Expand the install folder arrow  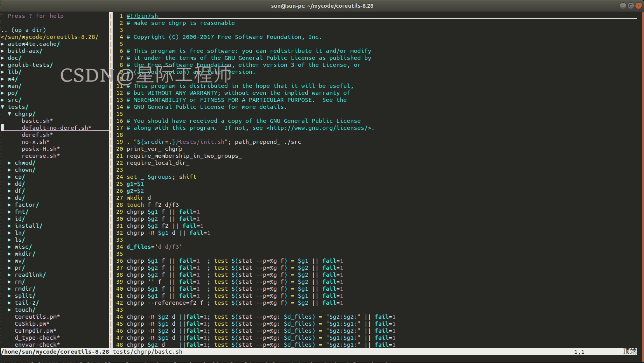[9, 226]
